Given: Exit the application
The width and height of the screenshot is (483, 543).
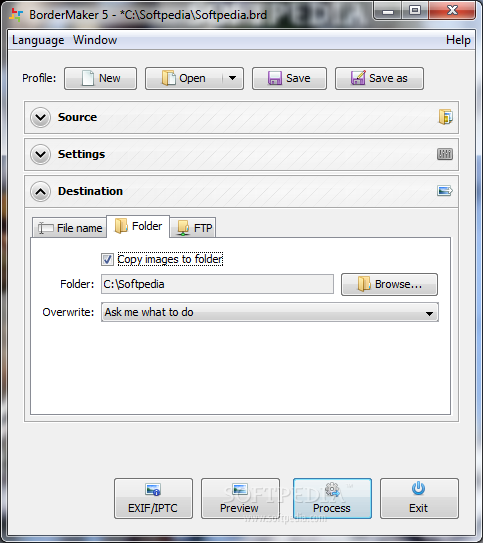Looking at the screenshot, I should coord(419,498).
